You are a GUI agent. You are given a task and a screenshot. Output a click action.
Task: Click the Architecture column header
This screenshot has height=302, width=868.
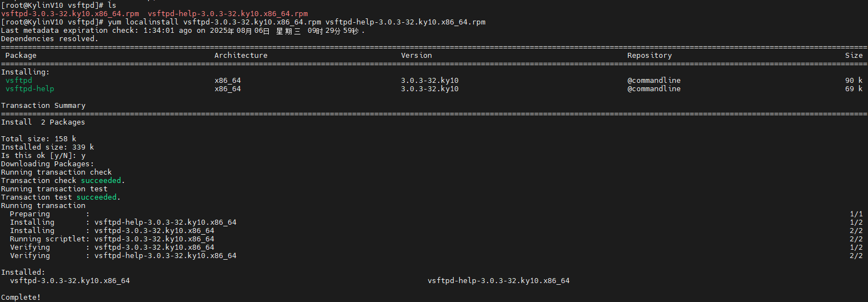240,55
